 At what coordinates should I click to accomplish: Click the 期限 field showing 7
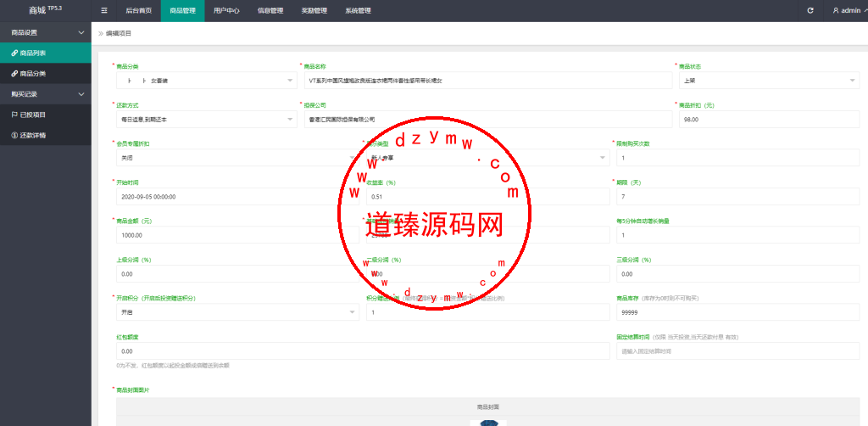pyautogui.click(x=738, y=197)
